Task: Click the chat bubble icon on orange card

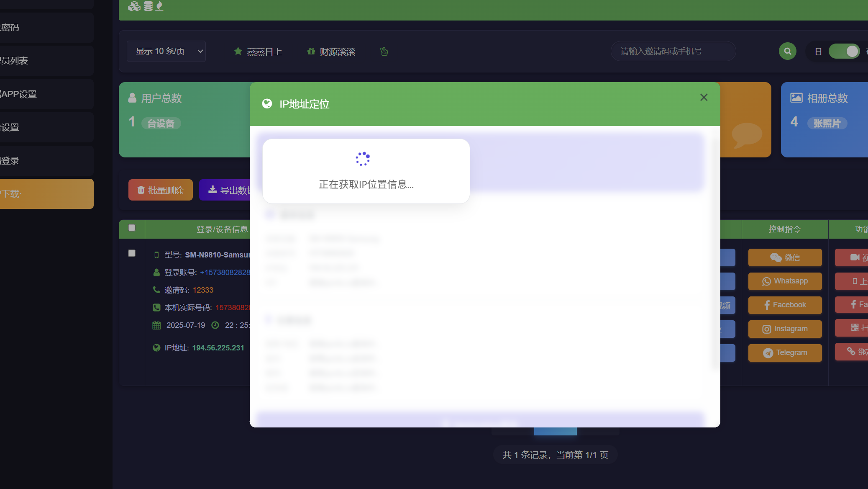Action: tap(747, 135)
